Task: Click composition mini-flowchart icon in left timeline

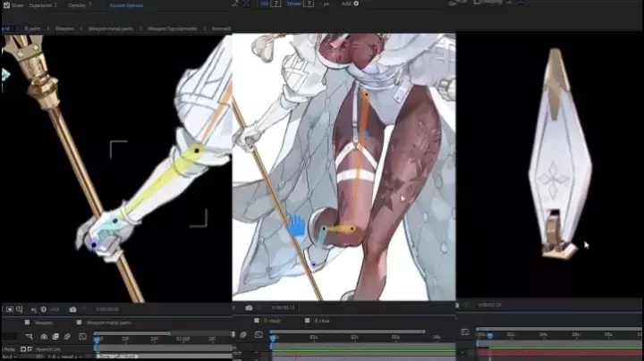Action: pyautogui.click(x=29, y=336)
